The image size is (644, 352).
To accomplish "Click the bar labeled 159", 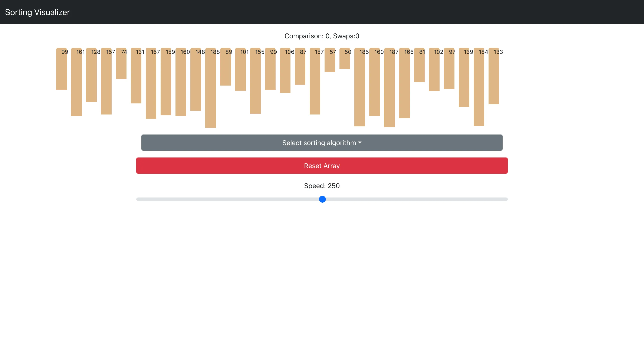I will pyautogui.click(x=166, y=82).
